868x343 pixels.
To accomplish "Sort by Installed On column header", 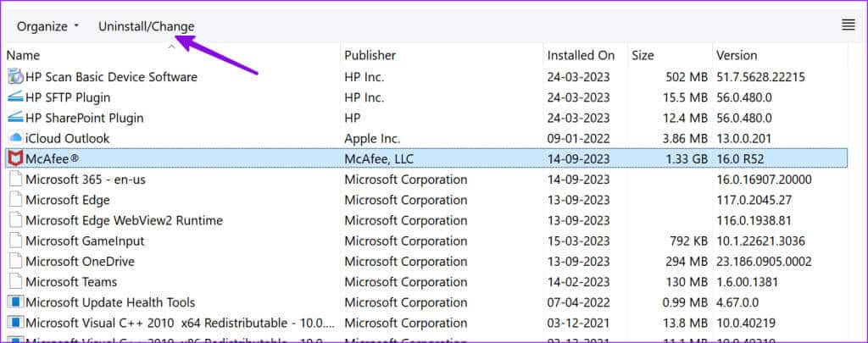I will click(581, 55).
